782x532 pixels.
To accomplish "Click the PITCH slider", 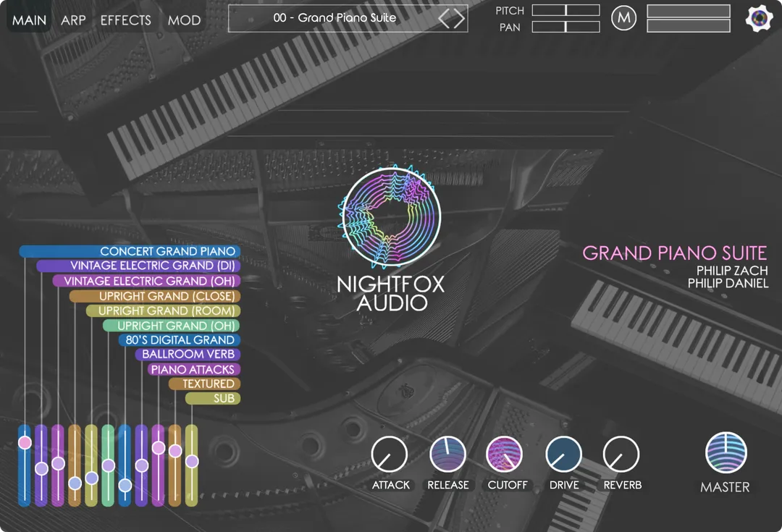I will coord(565,10).
